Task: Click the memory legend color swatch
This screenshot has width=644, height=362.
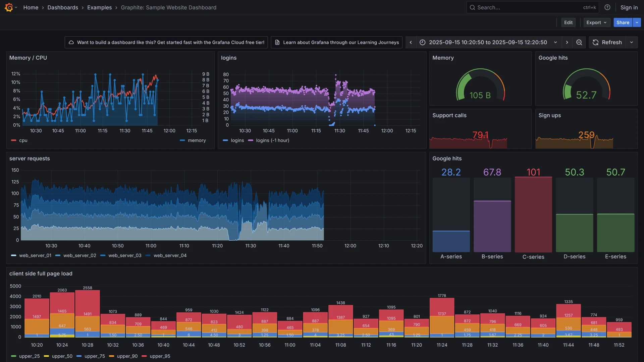Action: click(182, 140)
